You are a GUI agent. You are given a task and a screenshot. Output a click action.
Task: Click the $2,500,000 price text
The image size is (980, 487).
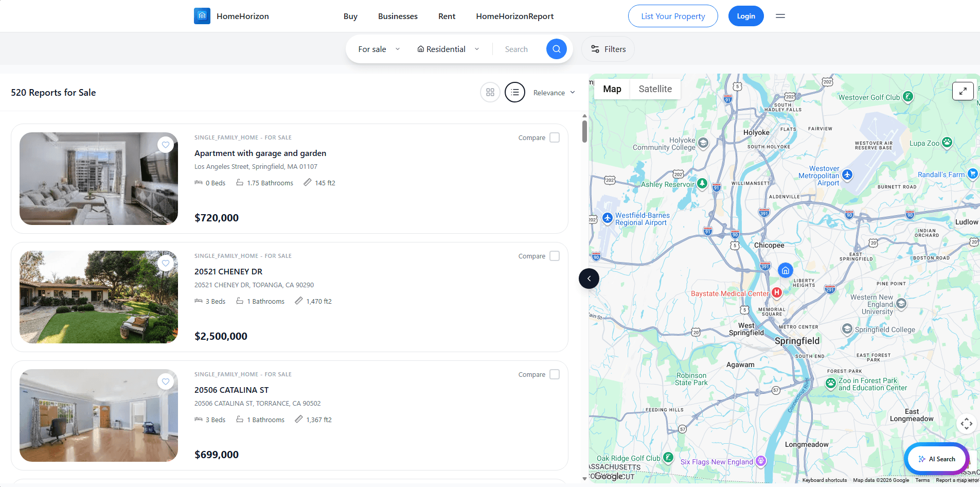pyautogui.click(x=221, y=336)
